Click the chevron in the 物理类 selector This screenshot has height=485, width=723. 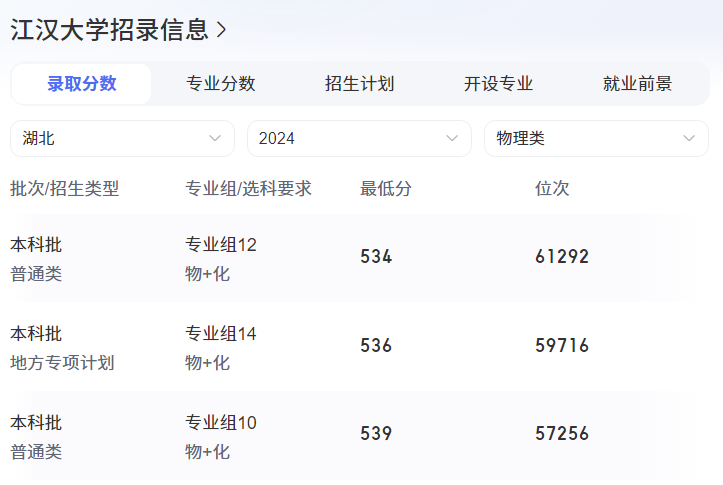click(689, 138)
